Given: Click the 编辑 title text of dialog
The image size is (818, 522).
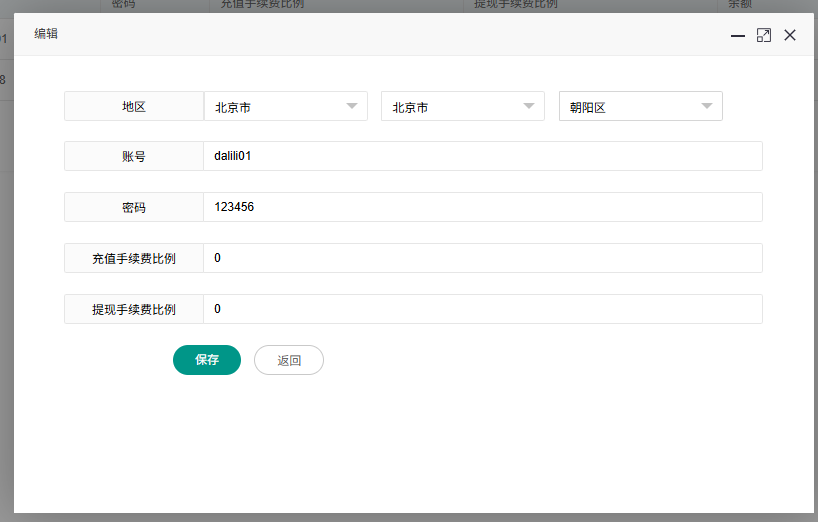Looking at the screenshot, I should pyautogui.click(x=47, y=34).
